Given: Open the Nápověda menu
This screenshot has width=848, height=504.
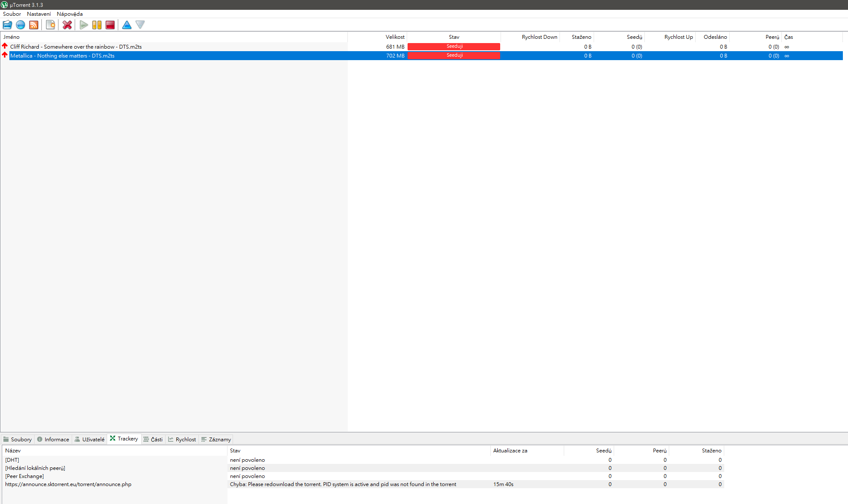Looking at the screenshot, I should [x=70, y=14].
